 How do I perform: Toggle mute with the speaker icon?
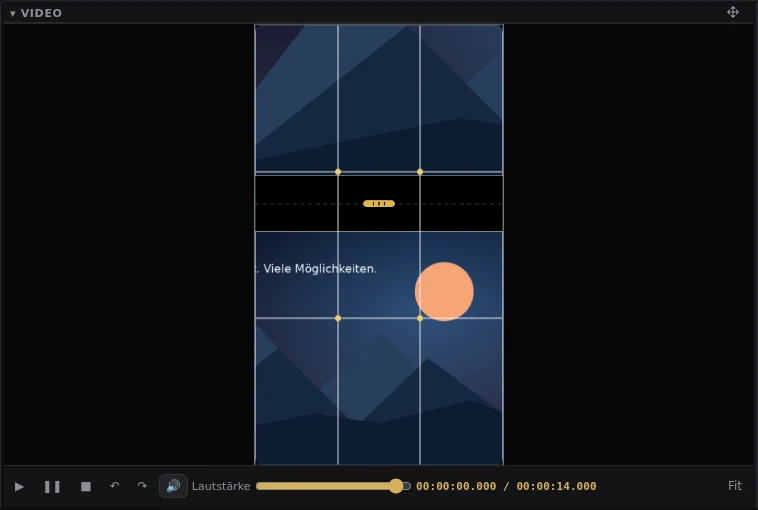[x=173, y=486]
